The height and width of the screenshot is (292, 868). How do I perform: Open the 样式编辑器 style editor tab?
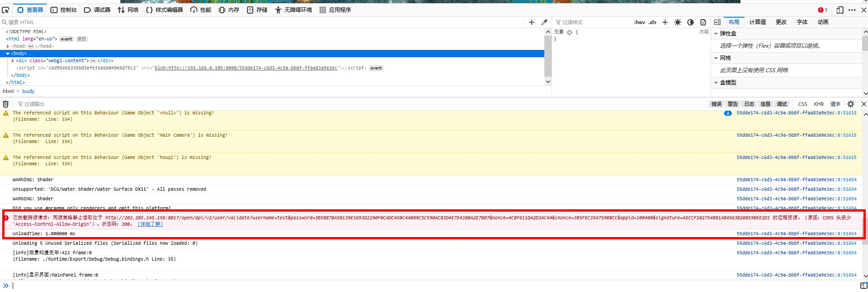[x=164, y=10]
